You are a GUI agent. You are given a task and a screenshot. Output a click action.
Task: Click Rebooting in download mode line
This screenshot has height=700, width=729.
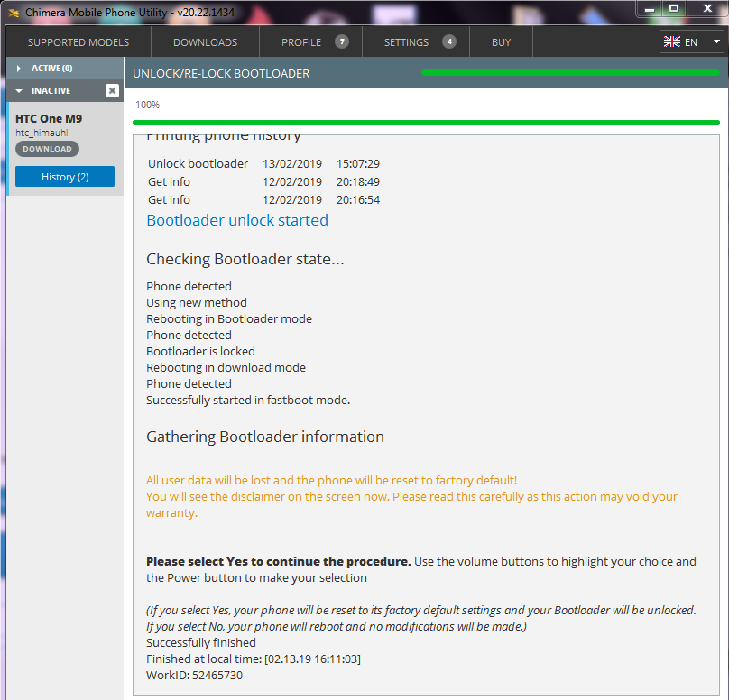click(226, 368)
